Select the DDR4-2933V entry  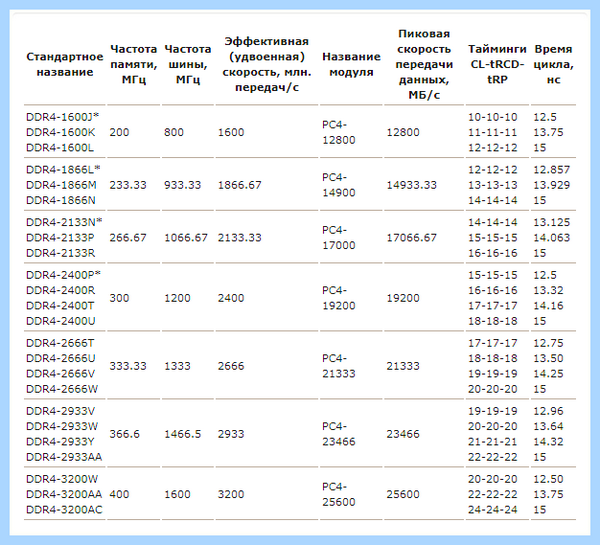point(60,411)
